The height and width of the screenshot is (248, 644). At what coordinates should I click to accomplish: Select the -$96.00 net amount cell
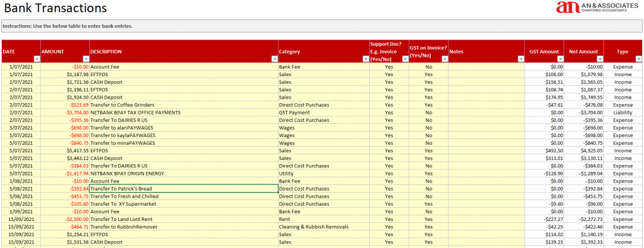pos(584,204)
